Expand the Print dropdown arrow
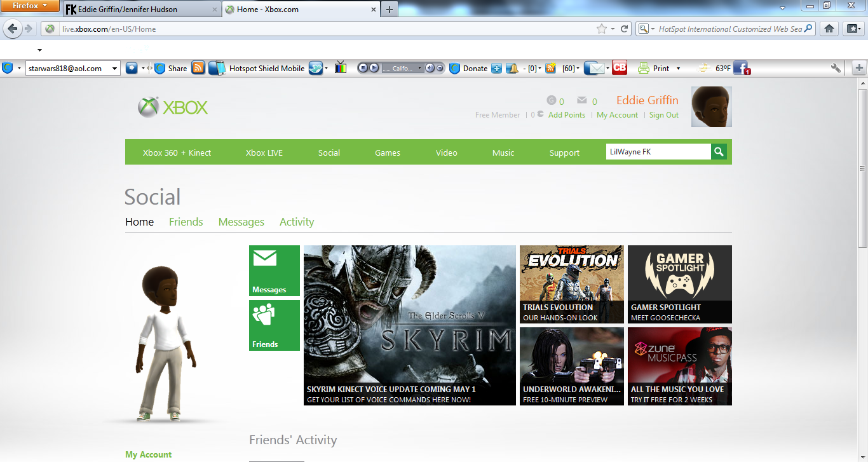The height and width of the screenshot is (462, 868). tap(678, 69)
